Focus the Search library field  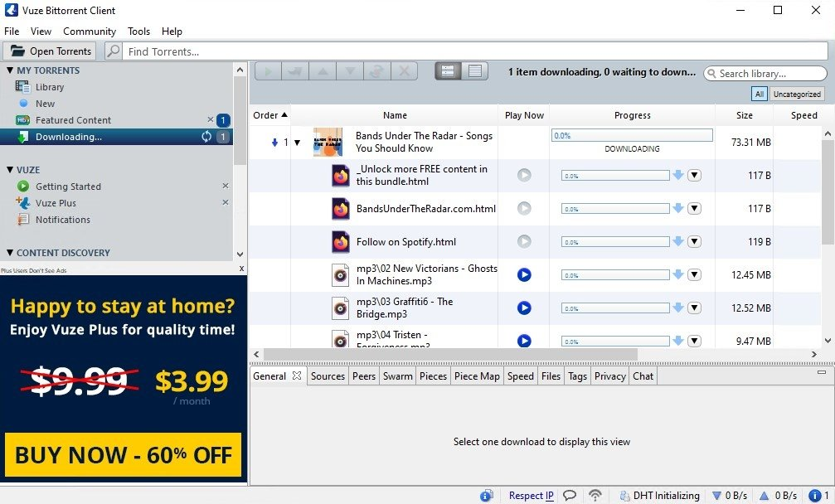click(765, 74)
